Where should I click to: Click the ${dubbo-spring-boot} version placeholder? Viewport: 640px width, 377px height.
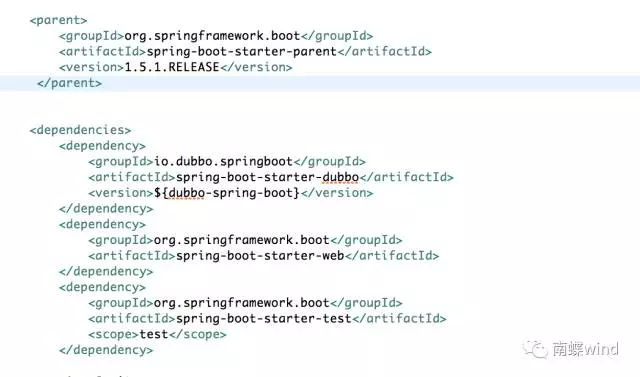pyautogui.click(x=227, y=193)
